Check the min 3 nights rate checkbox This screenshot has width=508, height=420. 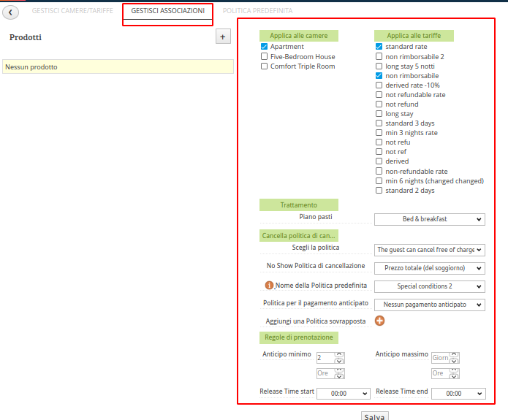(x=379, y=132)
